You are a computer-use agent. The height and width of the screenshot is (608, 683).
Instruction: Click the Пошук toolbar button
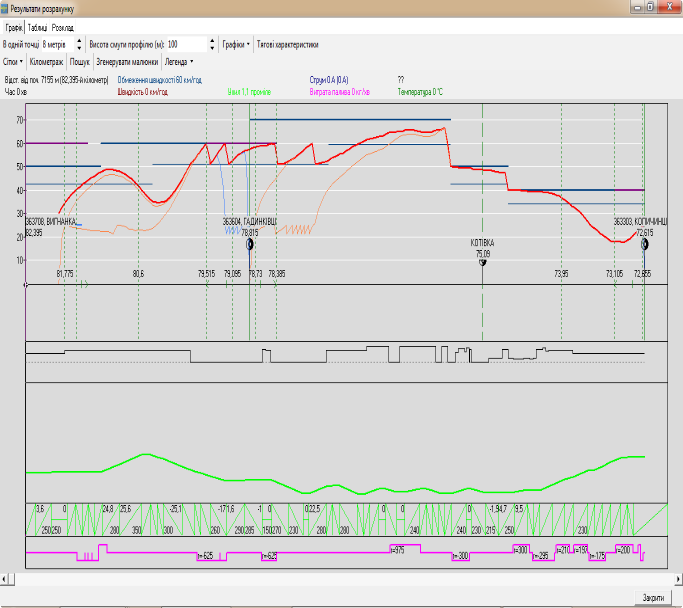point(79,61)
